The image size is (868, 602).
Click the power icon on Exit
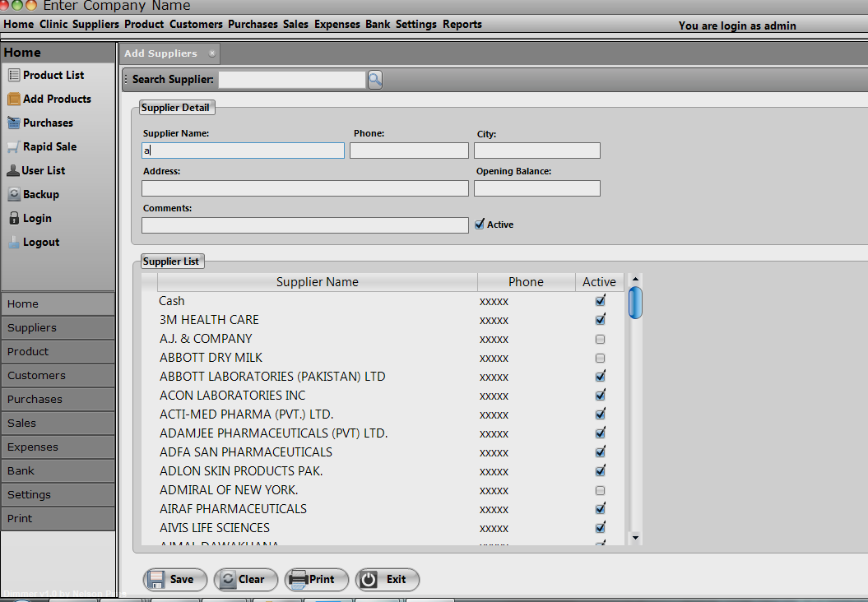pos(369,579)
